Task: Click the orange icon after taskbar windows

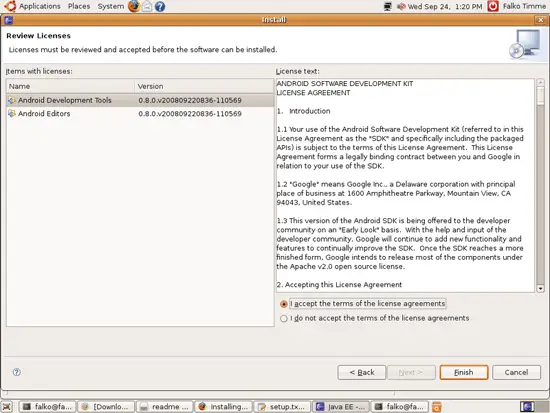Action: 436,407
